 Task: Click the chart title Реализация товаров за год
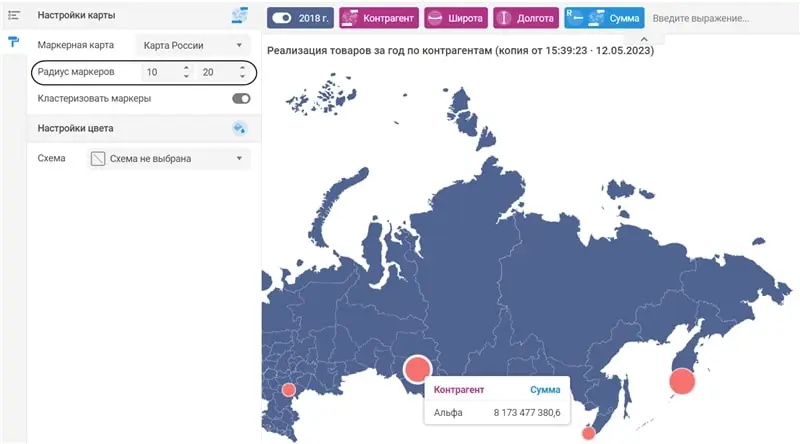(460, 51)
